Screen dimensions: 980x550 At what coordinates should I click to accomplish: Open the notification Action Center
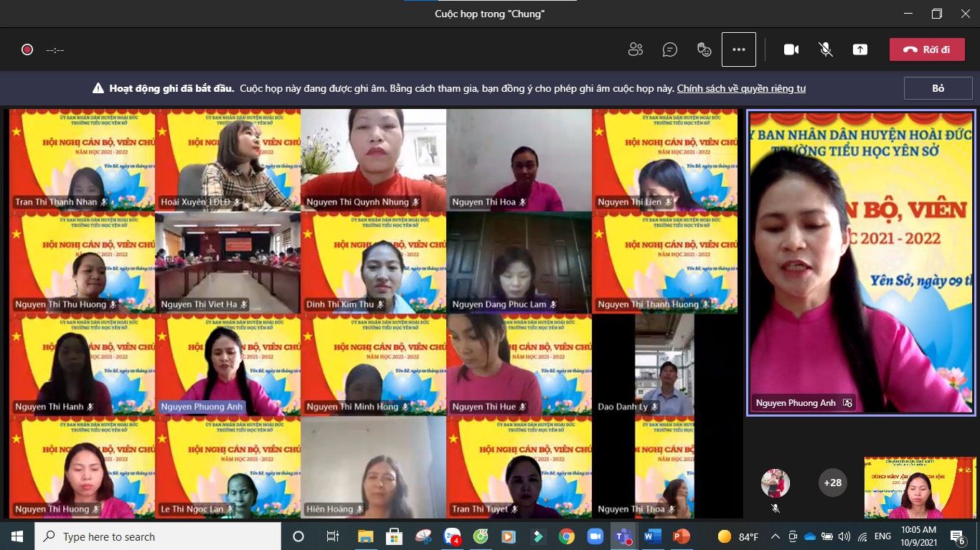tap(958, 536)
